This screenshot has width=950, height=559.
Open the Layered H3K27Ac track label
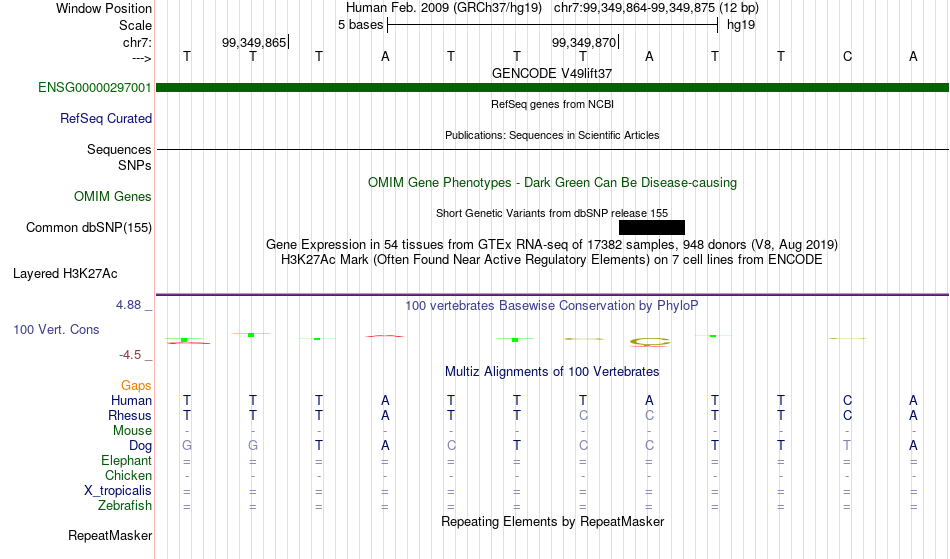65,274
